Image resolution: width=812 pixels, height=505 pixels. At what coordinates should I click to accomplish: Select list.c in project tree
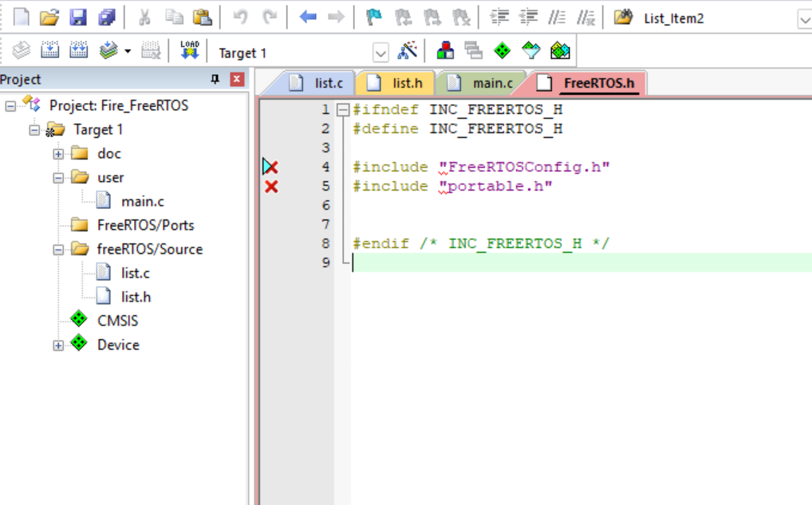135,273
